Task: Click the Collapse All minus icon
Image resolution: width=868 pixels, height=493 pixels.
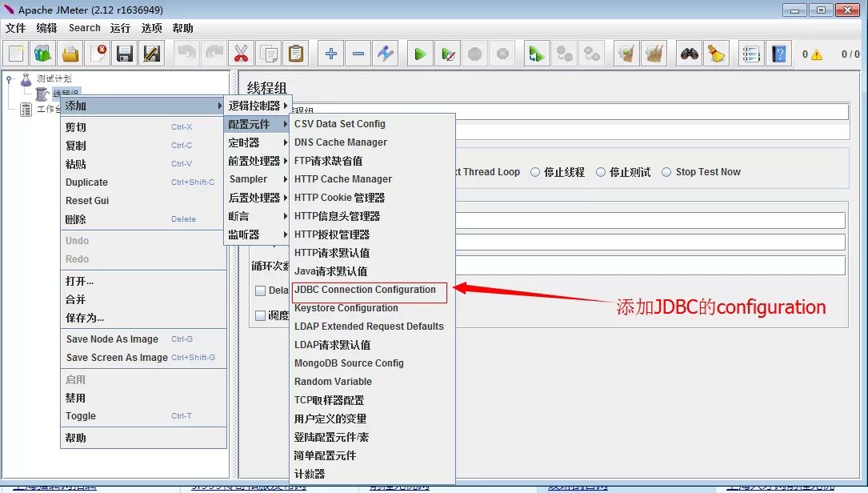Action: [358, 54]
